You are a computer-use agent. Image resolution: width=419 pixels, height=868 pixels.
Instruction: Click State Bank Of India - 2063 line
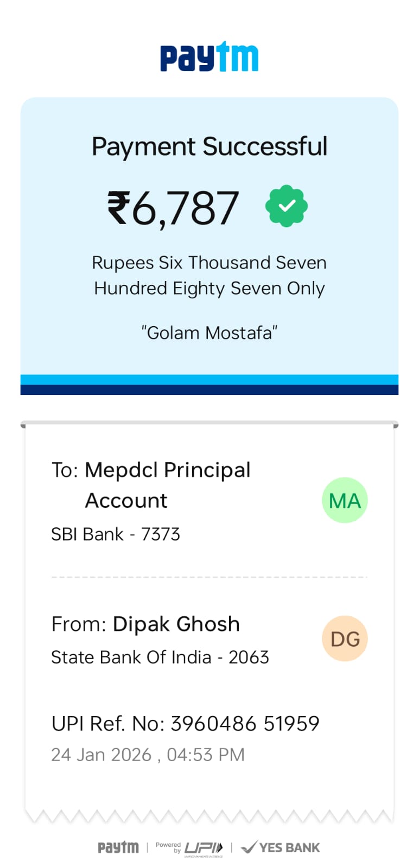pos(160,658)
